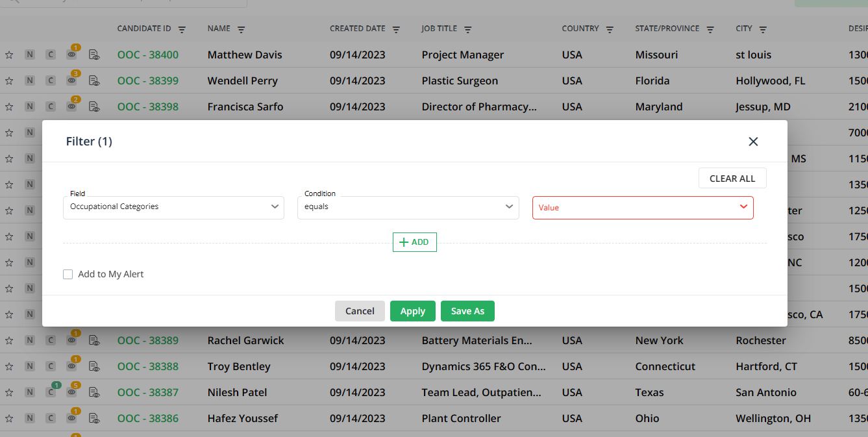This screenshot has height=437, width=868.
Task: Preview resume document for Nilesh Patel
Action: [x=94, y=393]
